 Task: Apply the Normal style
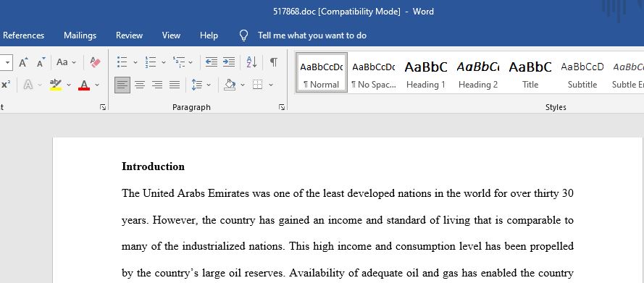[322, 72]
